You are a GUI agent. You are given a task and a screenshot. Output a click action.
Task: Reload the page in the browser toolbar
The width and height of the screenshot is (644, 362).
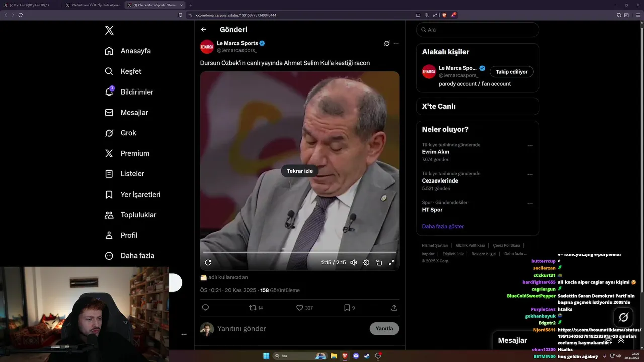click(x=21, y=15)
